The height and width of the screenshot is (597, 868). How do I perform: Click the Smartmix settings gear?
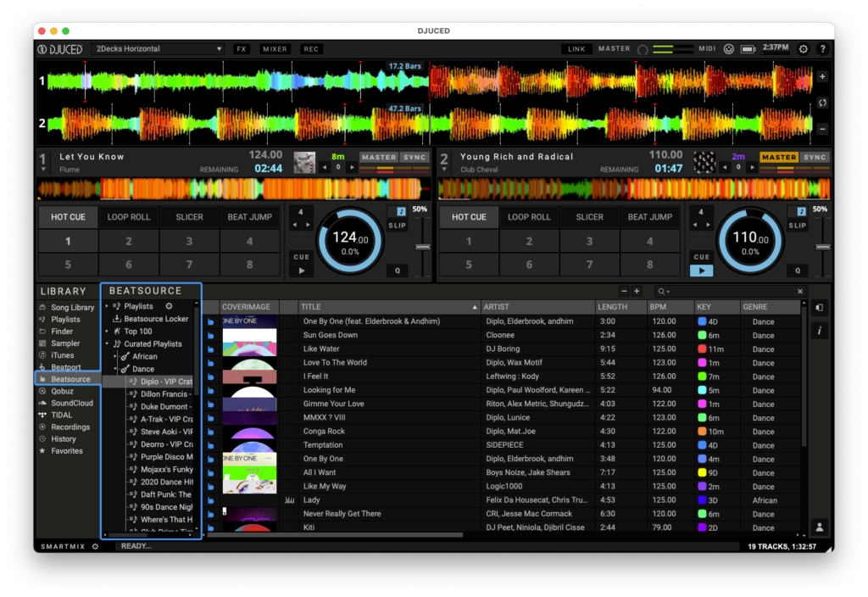(x=95, y=546)
